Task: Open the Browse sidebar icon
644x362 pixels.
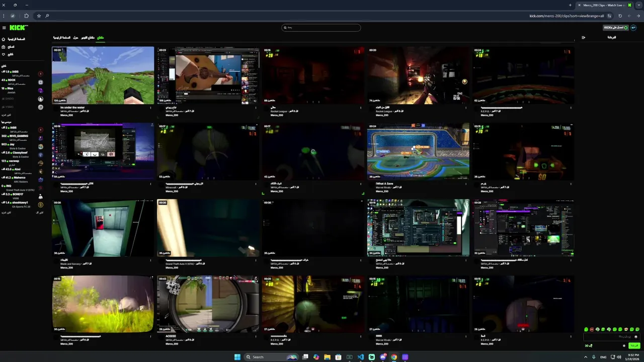Action: 4,47
